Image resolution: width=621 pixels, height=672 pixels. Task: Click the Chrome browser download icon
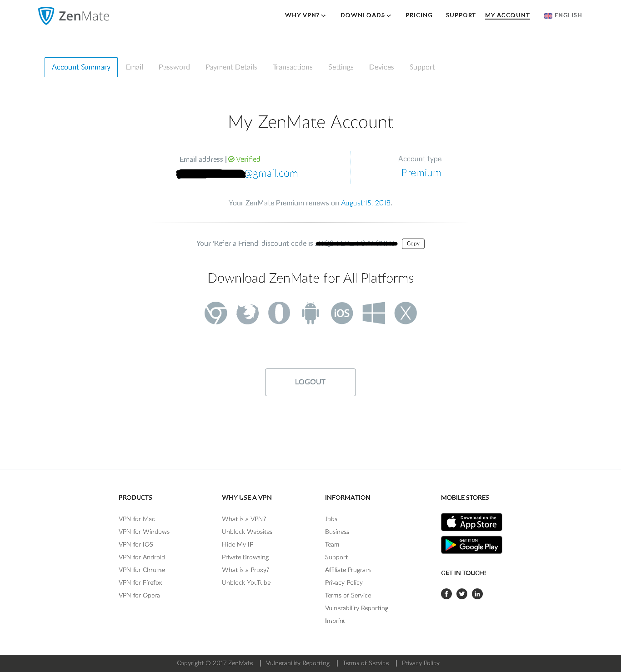(216, 313)
